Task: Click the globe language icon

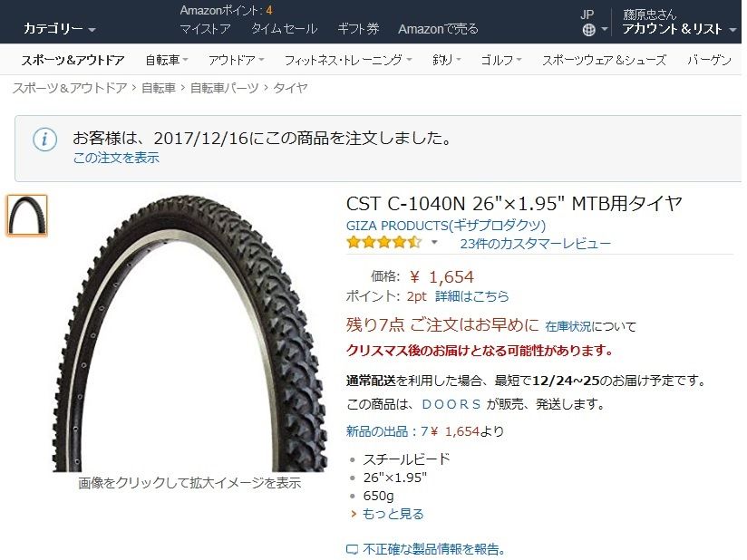Action: coord(589,30)
